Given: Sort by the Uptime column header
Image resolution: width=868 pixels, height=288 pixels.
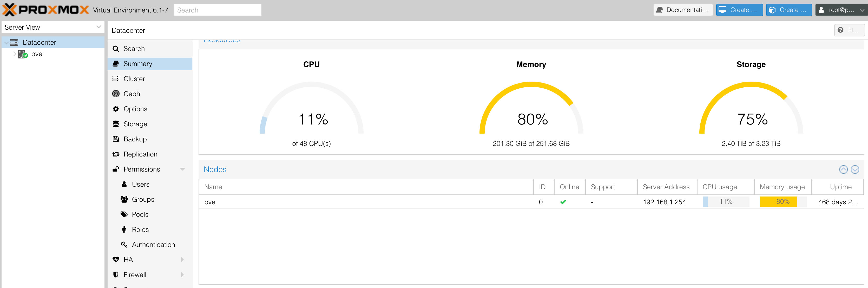Looking at the screenshot, I should point(838,187).
